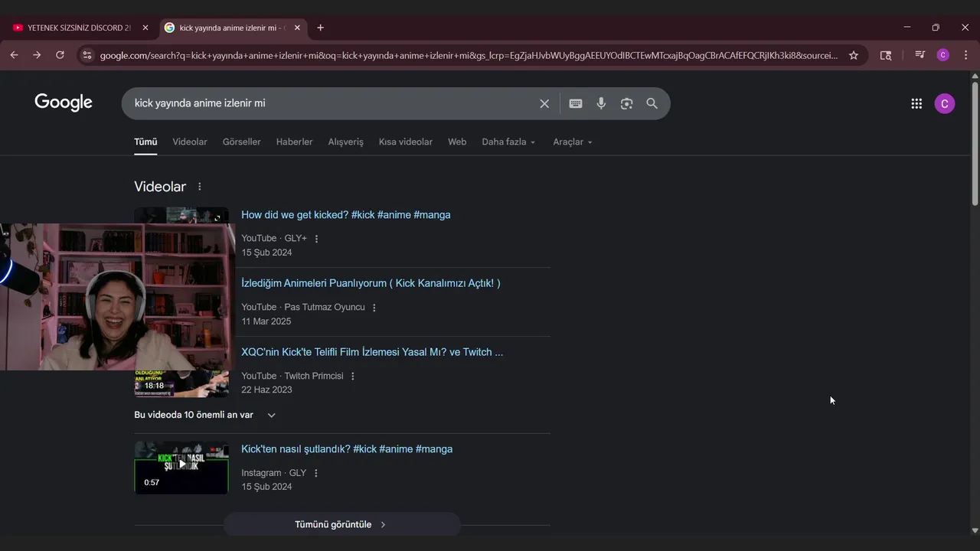This screenshot has height=551, width=980.
Task: Reload the Google search page
Action: tap(60, 55)
